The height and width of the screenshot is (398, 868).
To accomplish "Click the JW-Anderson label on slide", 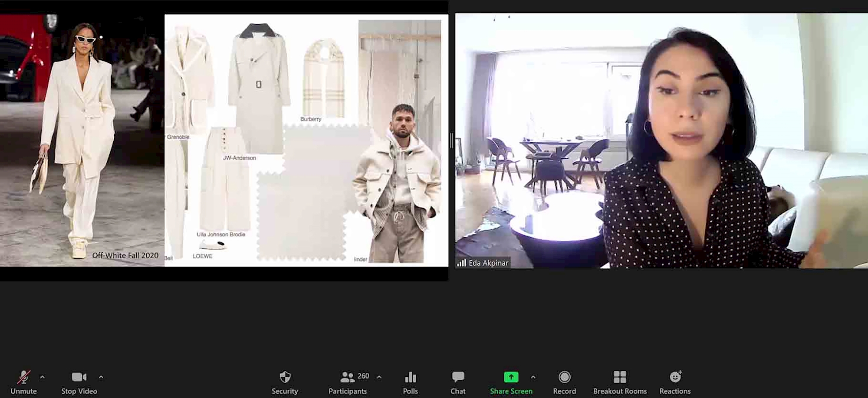I will (x=240, y=158).
